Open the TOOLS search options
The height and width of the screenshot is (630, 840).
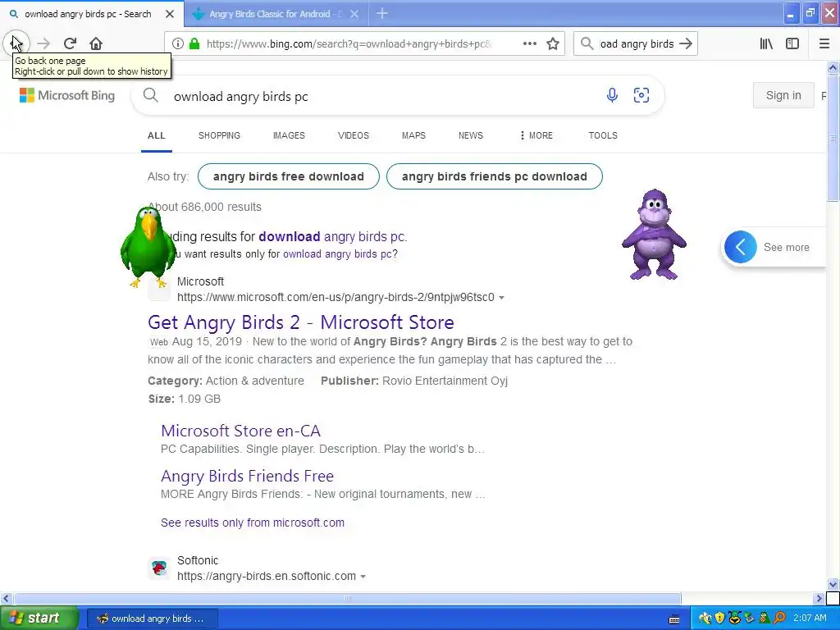point(603,135)
